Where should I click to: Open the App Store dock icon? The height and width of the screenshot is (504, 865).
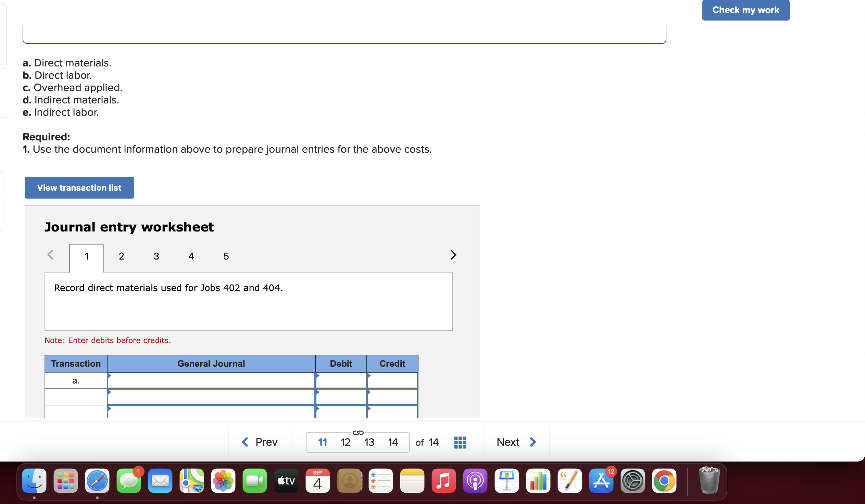click(601, 481)
